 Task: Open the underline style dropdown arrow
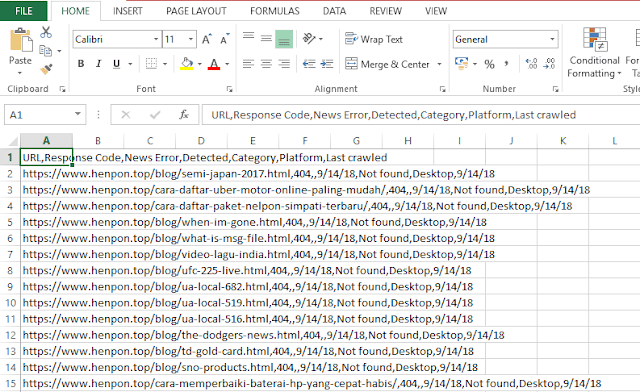coord(130,64)
